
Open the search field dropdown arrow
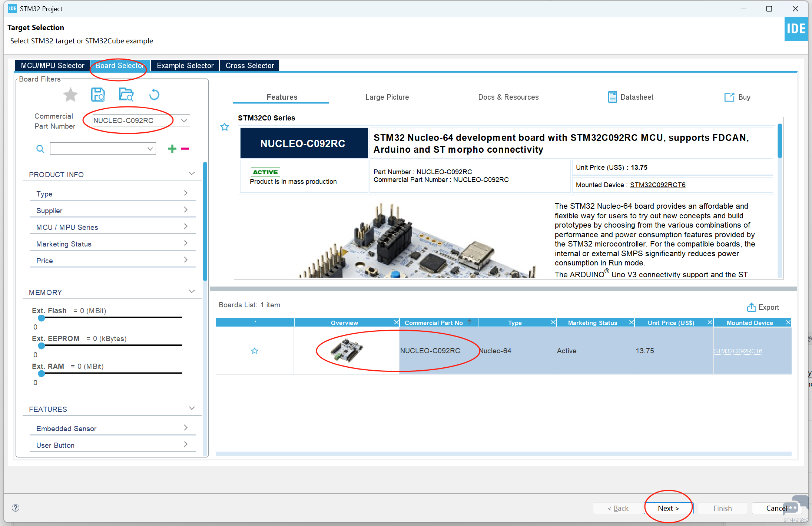(x=150, y=149)
